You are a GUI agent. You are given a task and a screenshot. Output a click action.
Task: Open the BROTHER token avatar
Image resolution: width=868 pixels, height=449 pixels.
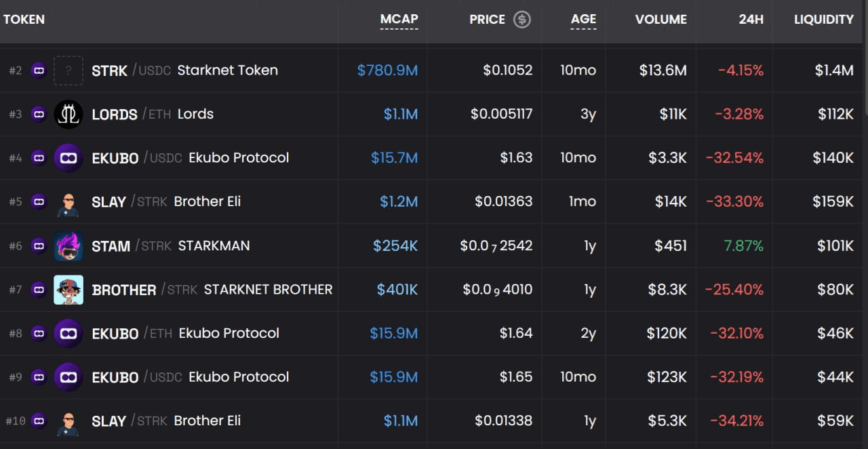click(x=68, y=290)
